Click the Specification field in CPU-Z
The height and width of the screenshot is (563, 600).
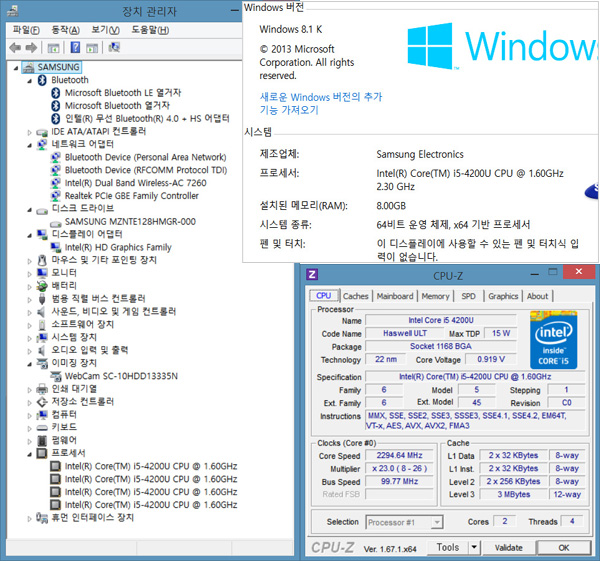[475, 377]
